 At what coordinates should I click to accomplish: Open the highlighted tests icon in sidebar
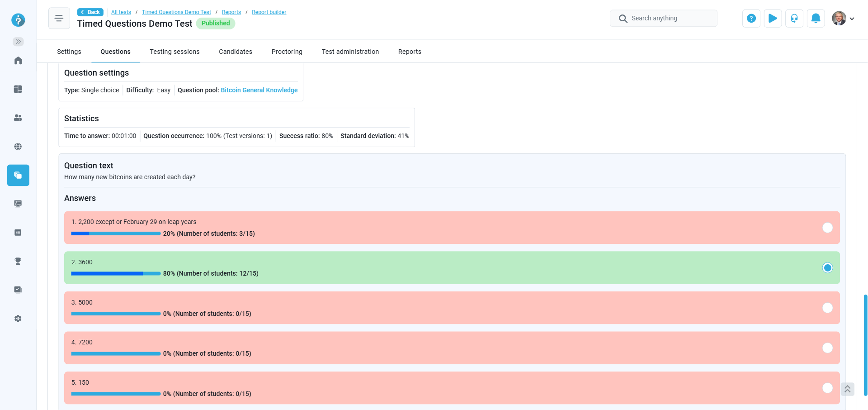click(x=18, y=175)
